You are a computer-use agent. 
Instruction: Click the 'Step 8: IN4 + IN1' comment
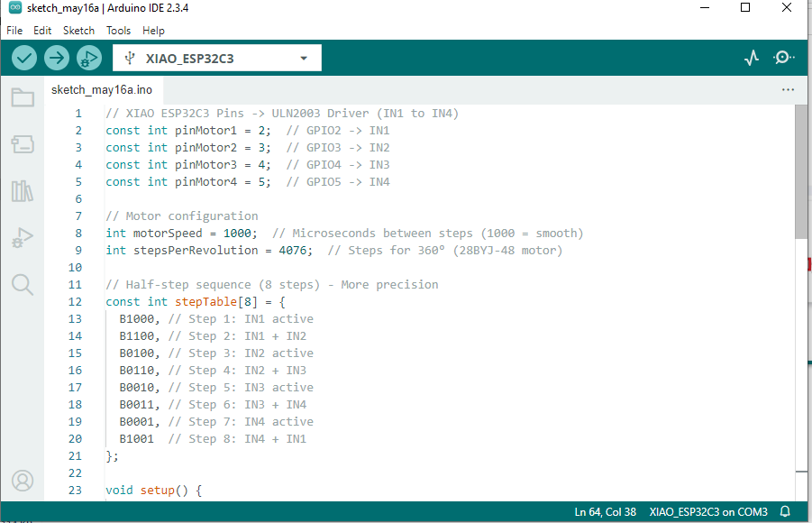click(237, 438)
